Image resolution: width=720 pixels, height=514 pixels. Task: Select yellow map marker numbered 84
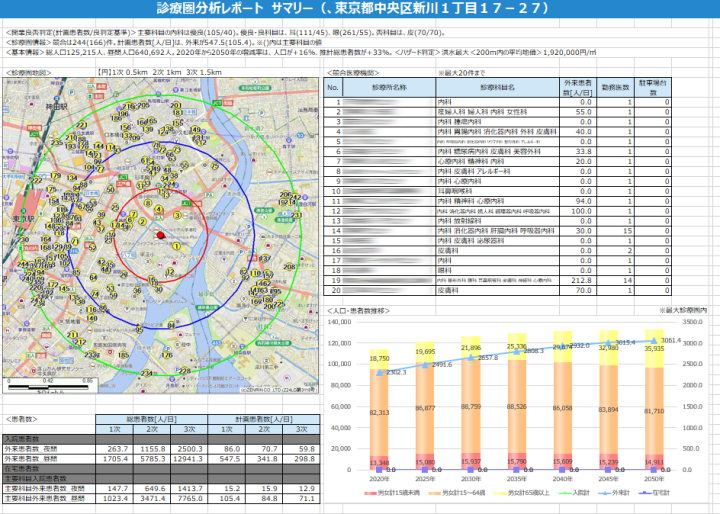pyautogui.click(x=171, y=326)
